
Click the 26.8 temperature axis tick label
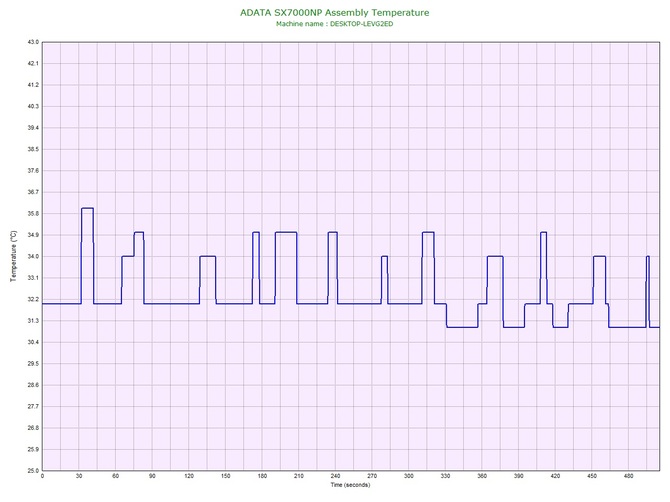[33, 428]
